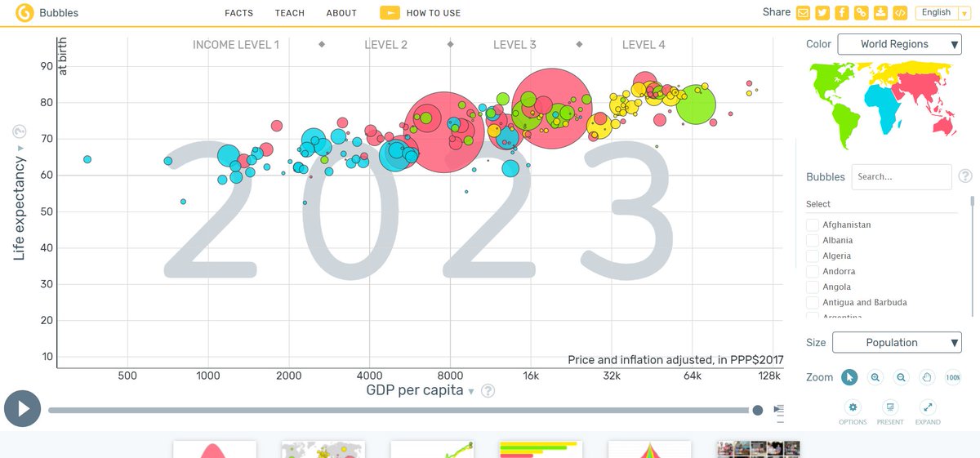Open the ABOUT menu
The width and height of the screenshot is (980, 458).
click(341, 13)
